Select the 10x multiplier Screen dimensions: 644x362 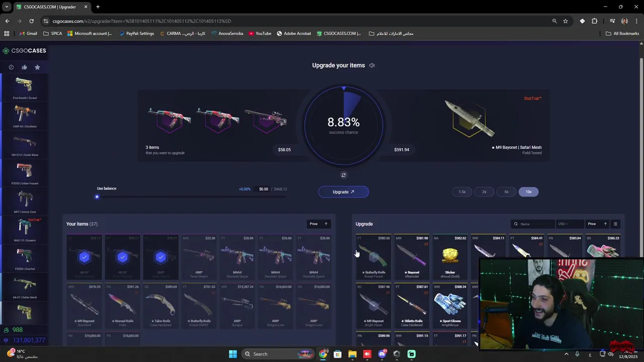tap(528, 192)
